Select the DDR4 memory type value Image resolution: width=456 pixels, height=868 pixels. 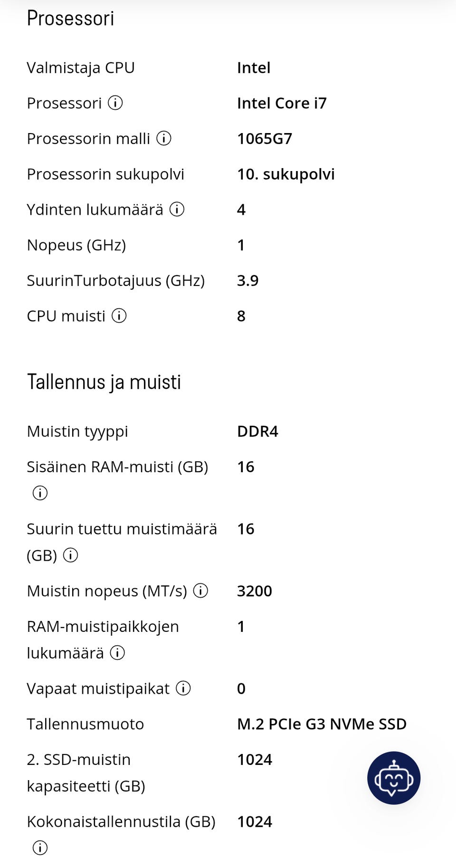click(257, 431)
